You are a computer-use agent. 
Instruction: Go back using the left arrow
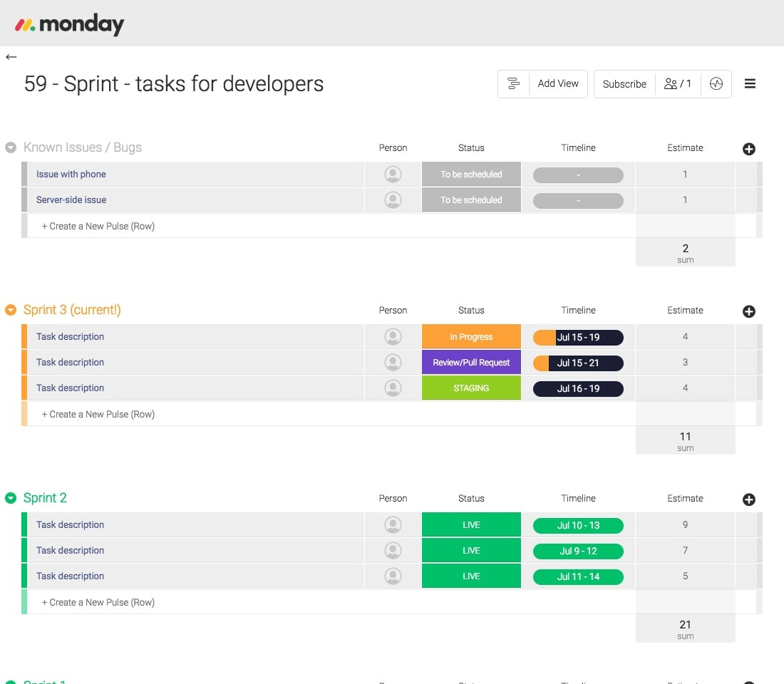coord(11,57)
